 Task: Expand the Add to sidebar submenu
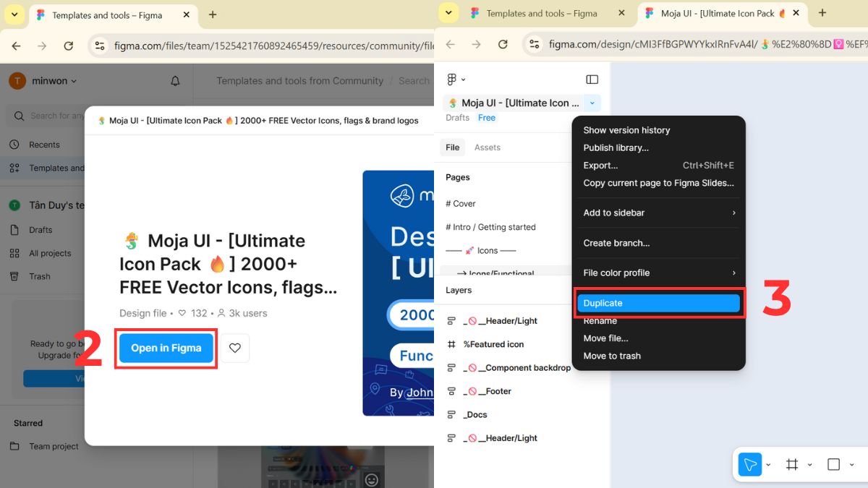(658, 213)
